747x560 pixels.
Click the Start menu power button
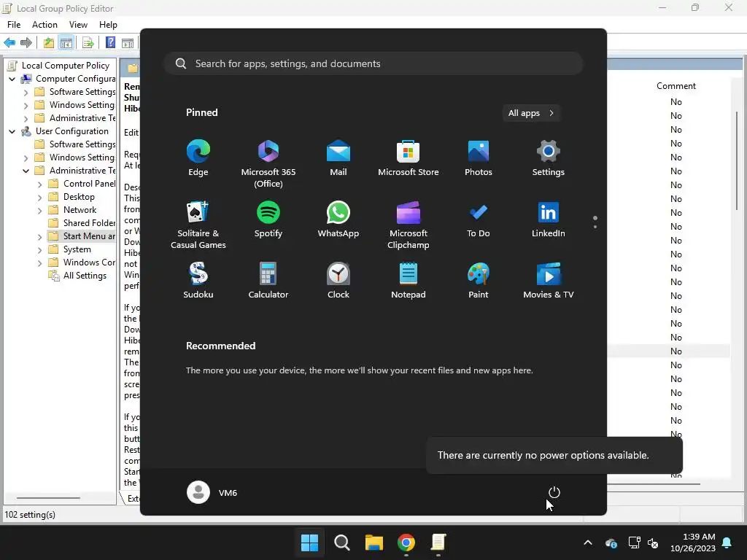(554, 492)
